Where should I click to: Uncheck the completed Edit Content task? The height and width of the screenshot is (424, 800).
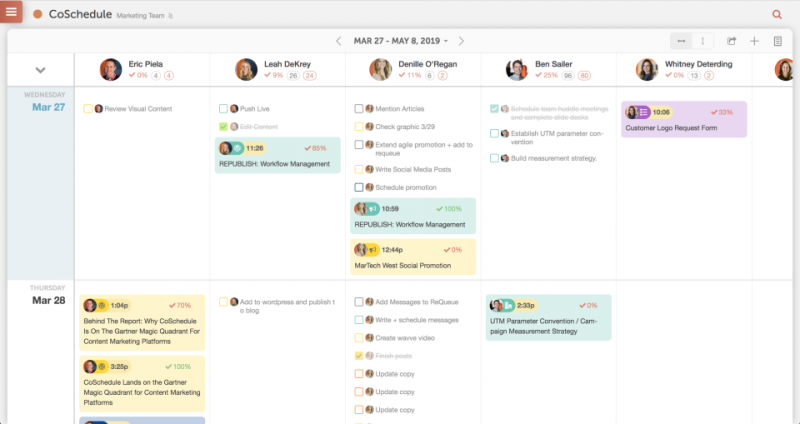[x=223, y=127]
